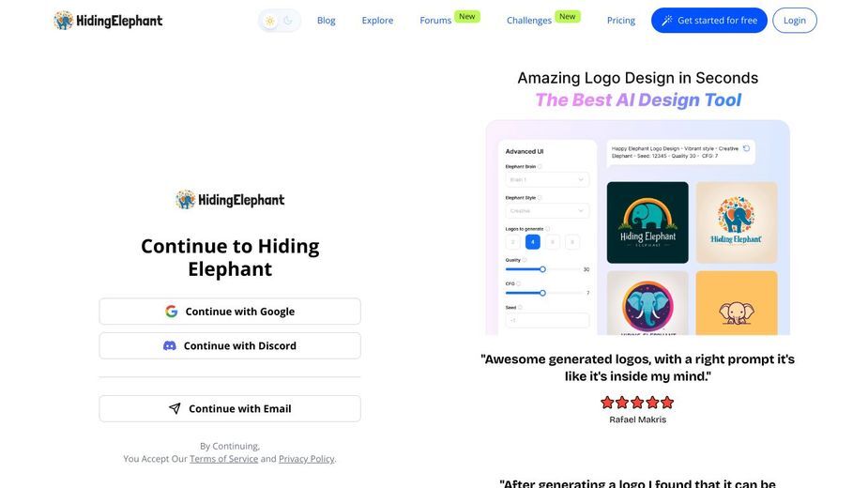The height and width of the screenshot is (488, 868).
Task: Click the Seed input field
Action: (547, 320)
